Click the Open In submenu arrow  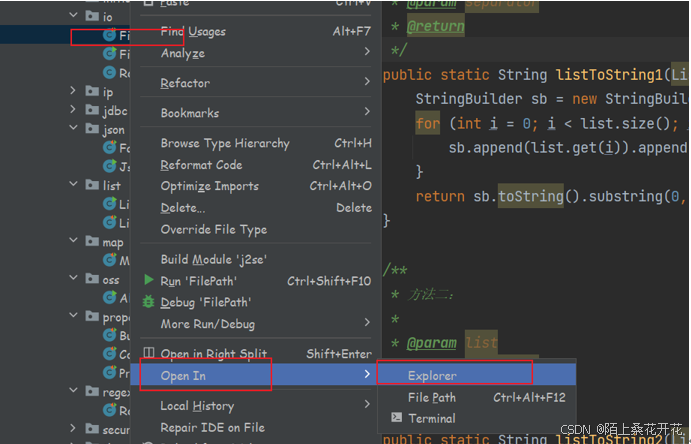point(367,374)
